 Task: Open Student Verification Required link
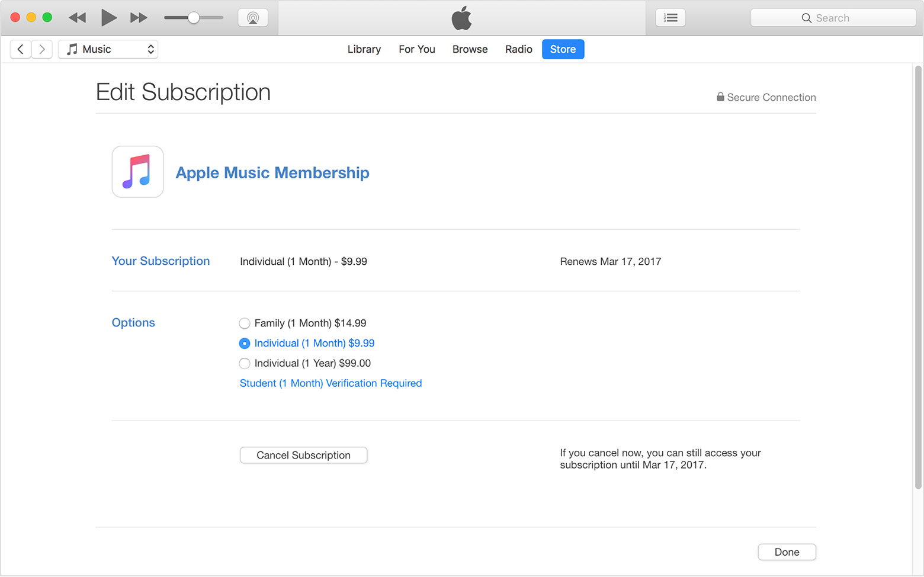[x=331, y=383]
